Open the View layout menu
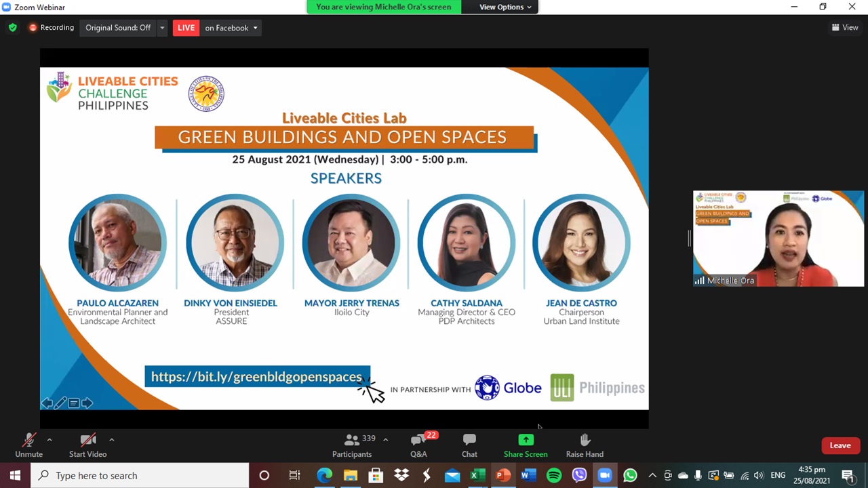The height and width of the screenshot is (488, 868). 845,28
